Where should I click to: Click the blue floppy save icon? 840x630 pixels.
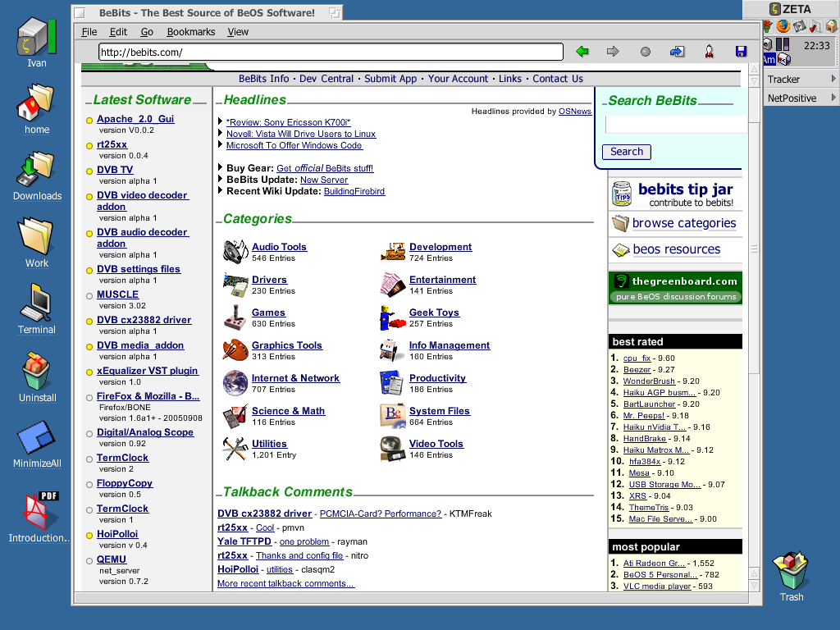(x=741, y=52)
